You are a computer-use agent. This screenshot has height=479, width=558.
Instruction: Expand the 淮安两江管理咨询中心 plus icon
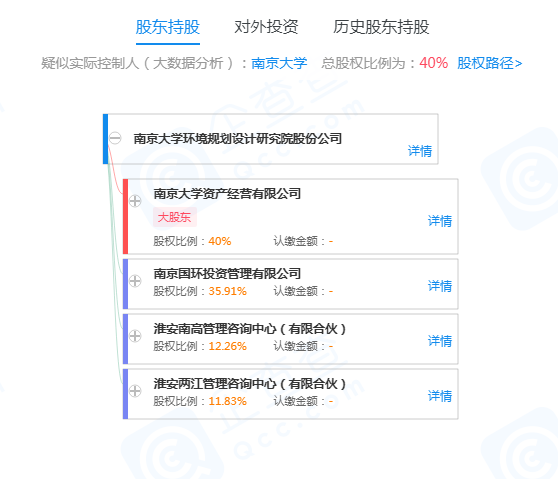pos(135,391)
